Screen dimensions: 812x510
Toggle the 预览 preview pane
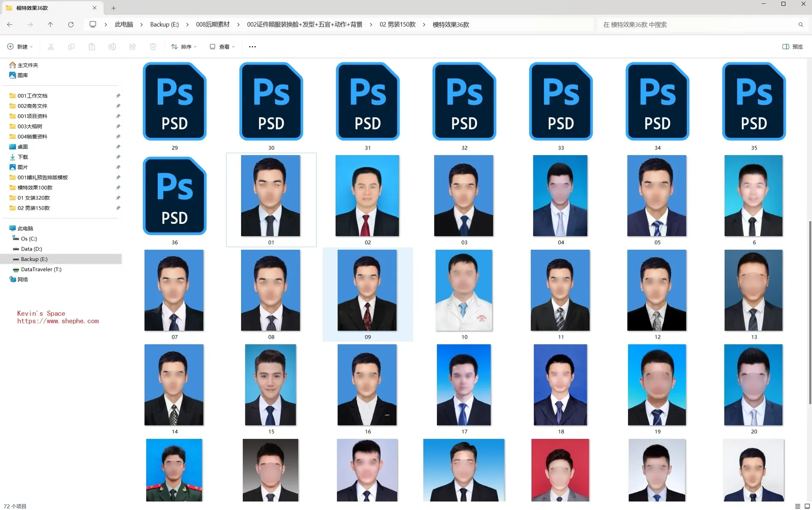793,47
